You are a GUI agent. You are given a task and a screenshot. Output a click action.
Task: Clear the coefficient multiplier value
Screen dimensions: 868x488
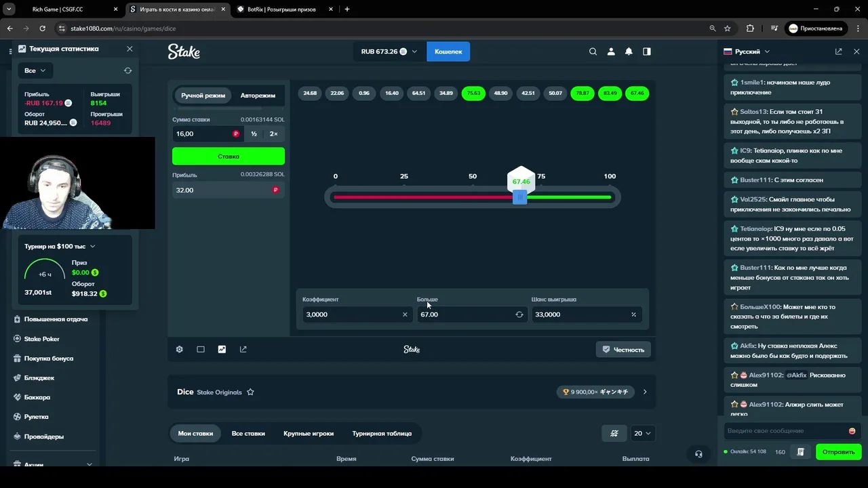(x=405, y=314)
